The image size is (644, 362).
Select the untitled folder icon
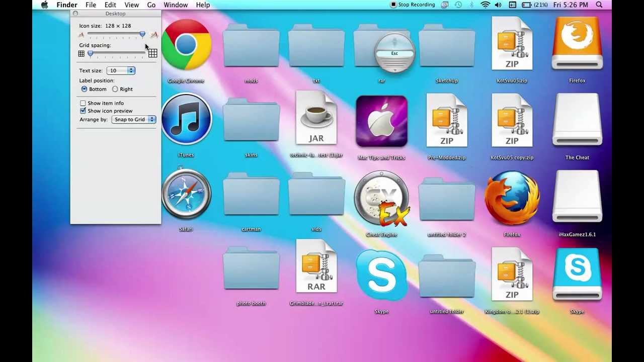tap(447, 276)
